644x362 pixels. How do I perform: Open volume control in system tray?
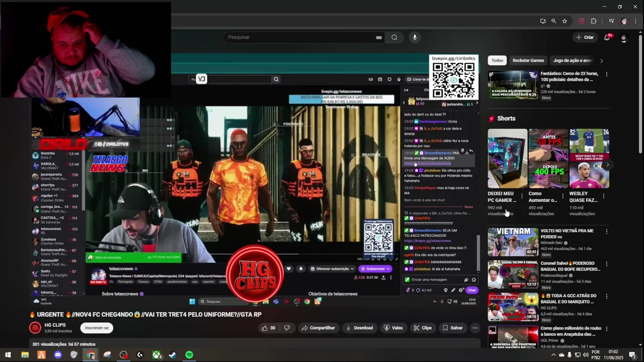coord(585,355)
